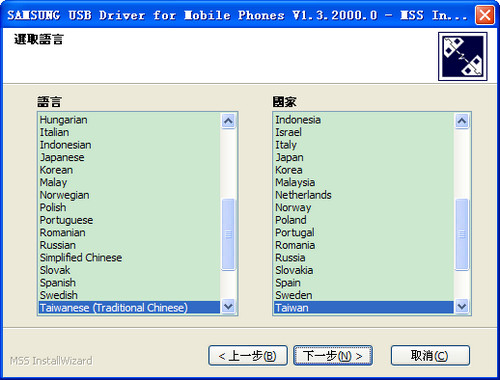Proceed with the 下一步(N) button

[x=333, y=356]
